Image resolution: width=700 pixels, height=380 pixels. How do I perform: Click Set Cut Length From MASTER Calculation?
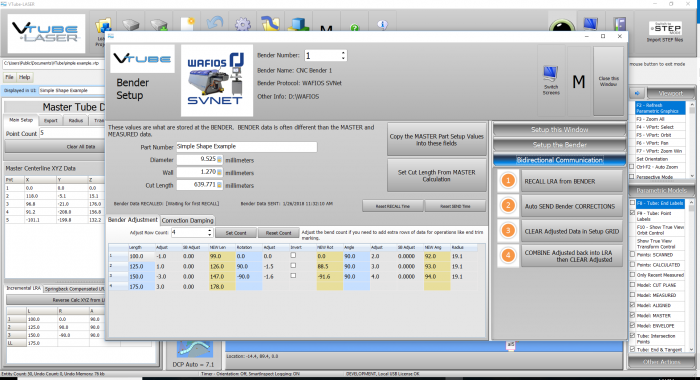tap(437, 175)
